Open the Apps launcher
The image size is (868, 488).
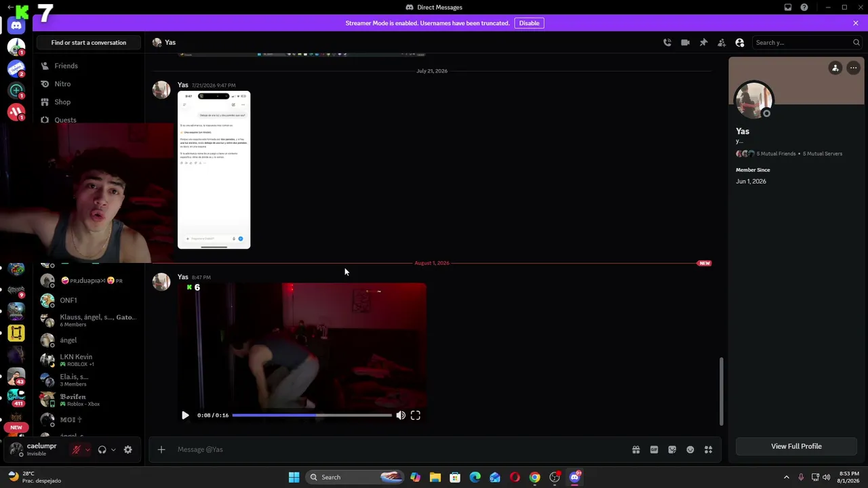(709, 449)
